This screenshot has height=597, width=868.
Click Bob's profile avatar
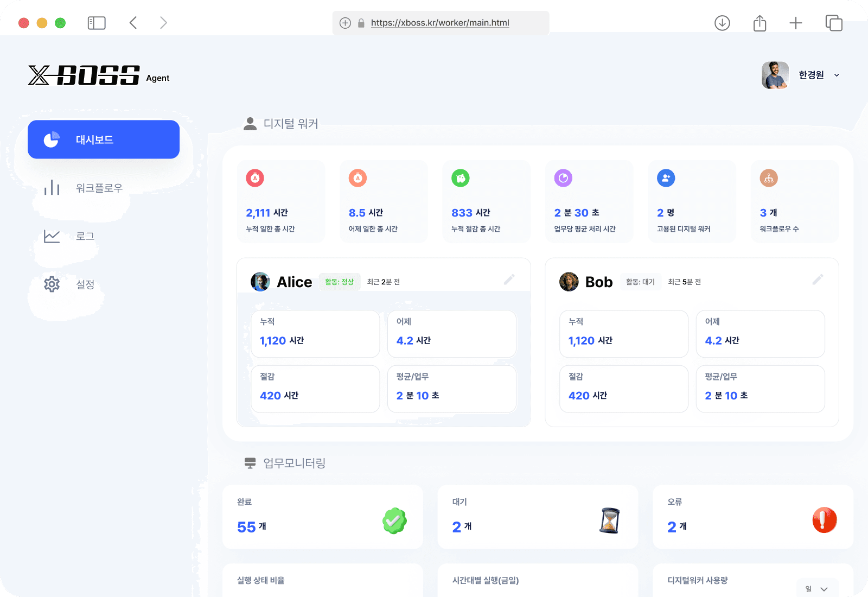tap(569, 282)
